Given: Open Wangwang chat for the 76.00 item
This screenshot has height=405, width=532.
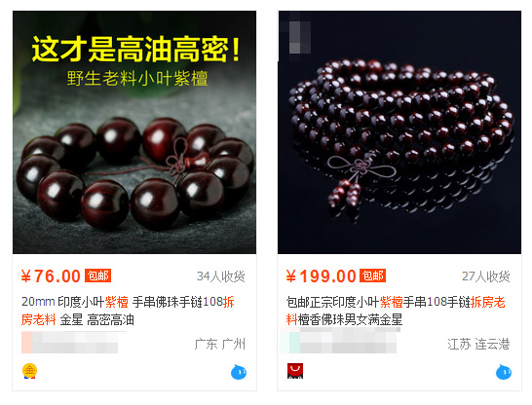Looking at the screenshot, I should click(x=239, y=372).
